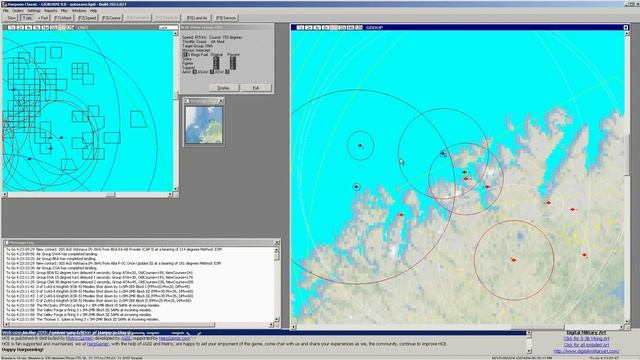
Task: Click the Display button in unit status window
Action: coord(223,88)
